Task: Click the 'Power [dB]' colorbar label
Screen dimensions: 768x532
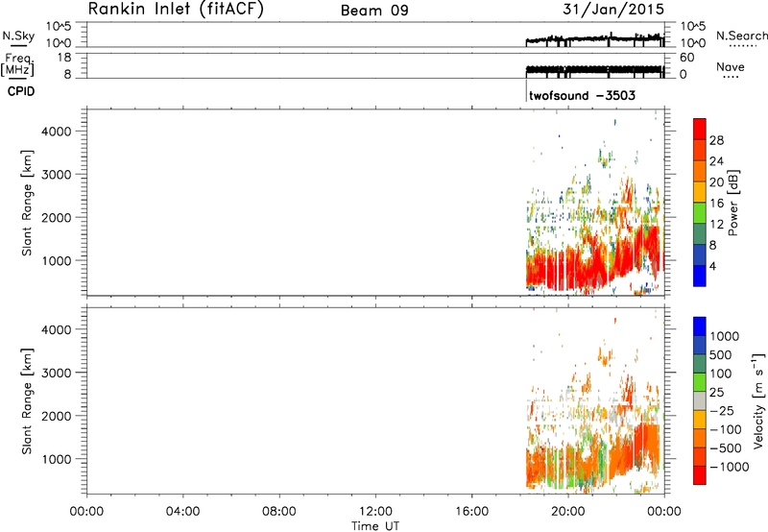Action: point(732,203)
